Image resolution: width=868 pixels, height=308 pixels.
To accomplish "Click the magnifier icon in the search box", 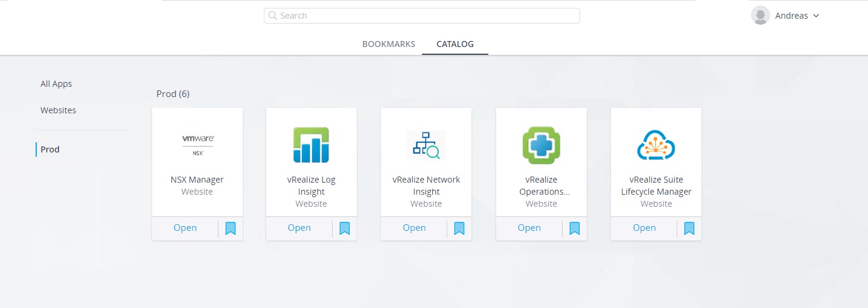I will (272, 16).
